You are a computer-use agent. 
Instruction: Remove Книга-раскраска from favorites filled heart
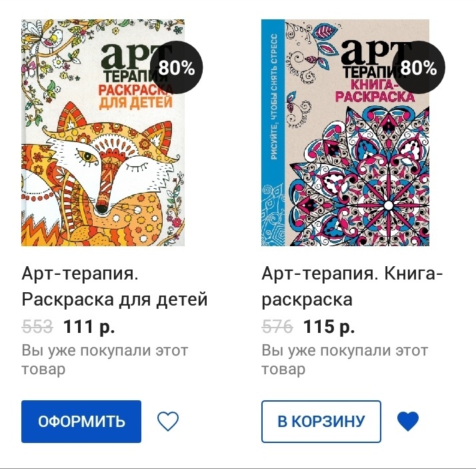(408, 421)
